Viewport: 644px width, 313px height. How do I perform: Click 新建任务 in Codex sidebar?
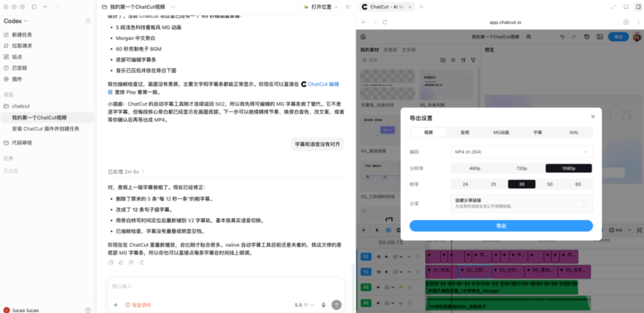22,34
